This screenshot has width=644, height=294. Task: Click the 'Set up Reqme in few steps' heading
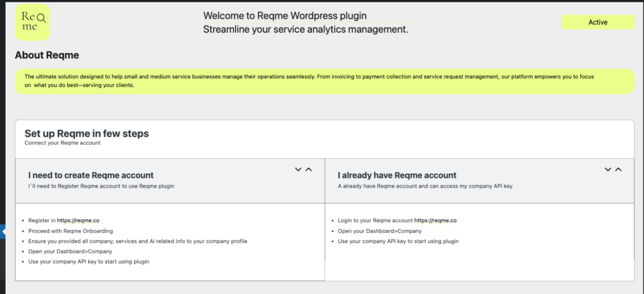pyautogui.click(x=87, y=133)
